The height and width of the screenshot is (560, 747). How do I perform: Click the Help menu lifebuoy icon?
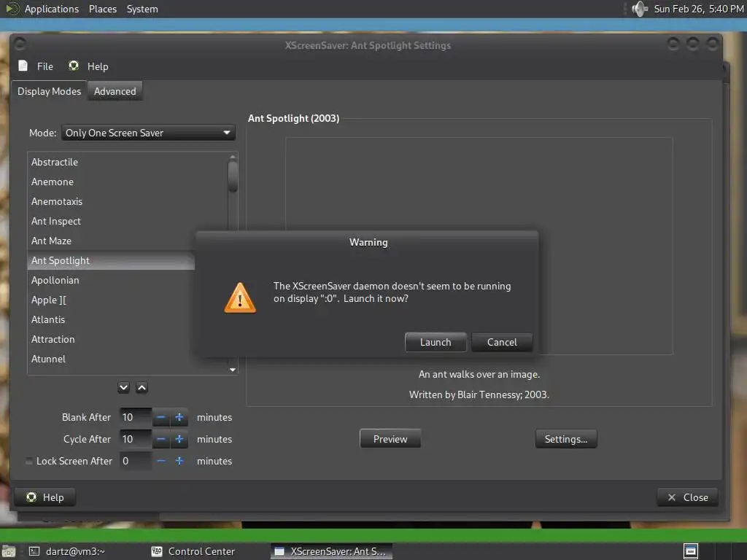click(x=74, y=66)
